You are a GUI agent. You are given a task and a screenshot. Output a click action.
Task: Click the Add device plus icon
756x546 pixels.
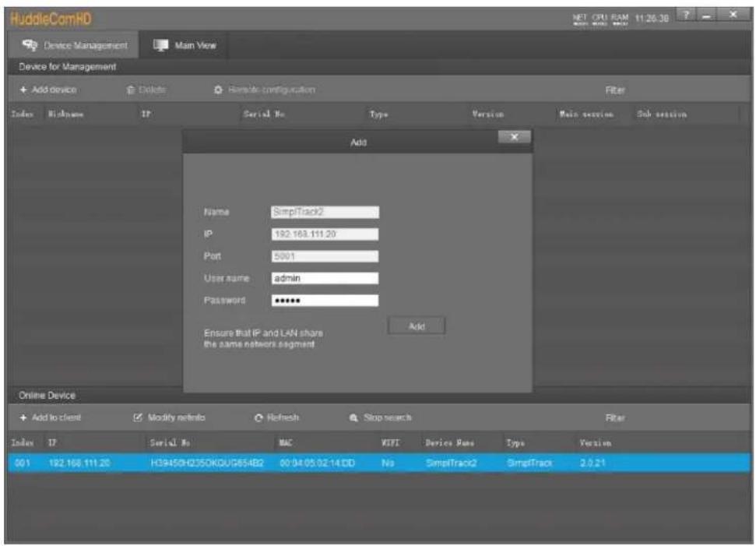point(23,90)
